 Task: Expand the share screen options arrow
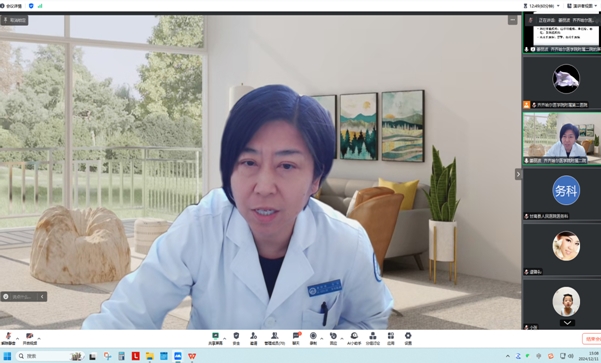[225, 338]
